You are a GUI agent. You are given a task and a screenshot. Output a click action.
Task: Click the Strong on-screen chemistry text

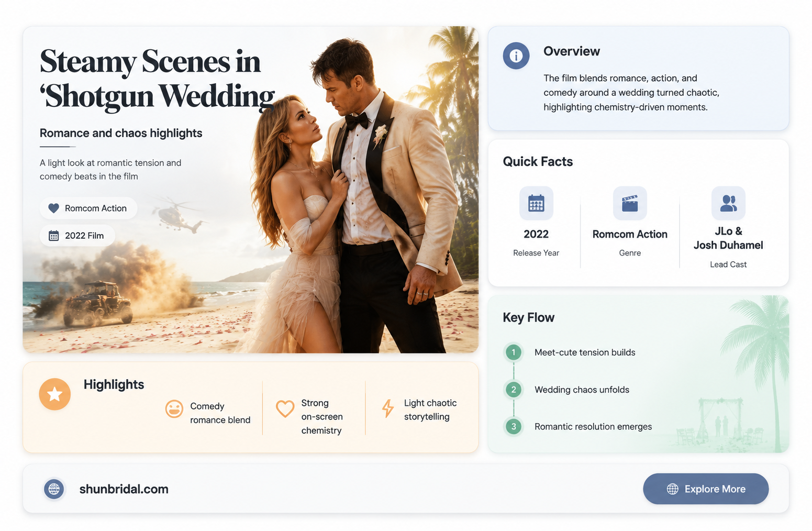pos(322,417)
